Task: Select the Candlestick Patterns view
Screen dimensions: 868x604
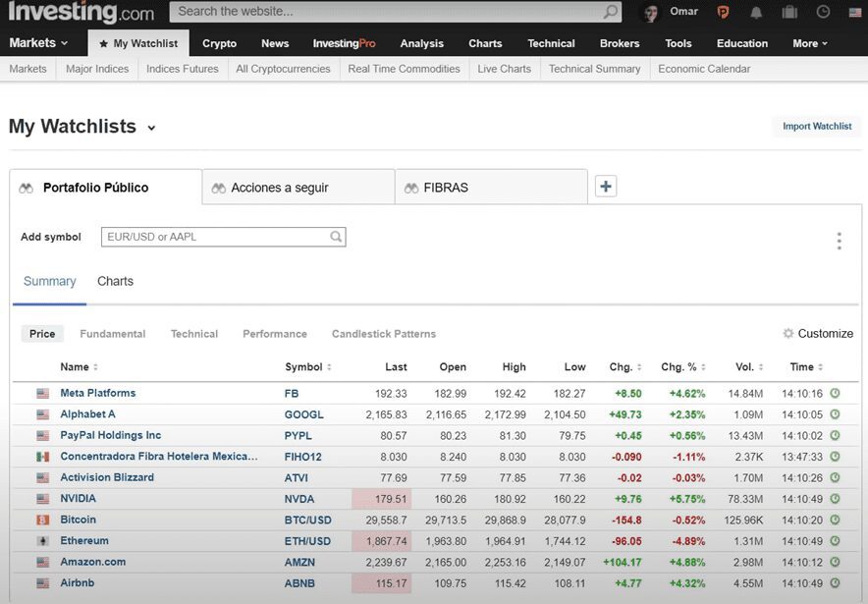Action: point(384,334)
